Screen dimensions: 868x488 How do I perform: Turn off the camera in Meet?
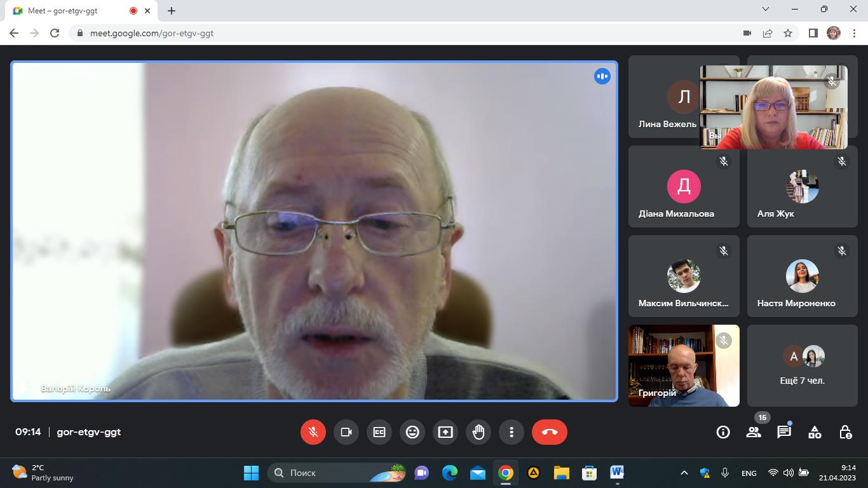[346, 432]
